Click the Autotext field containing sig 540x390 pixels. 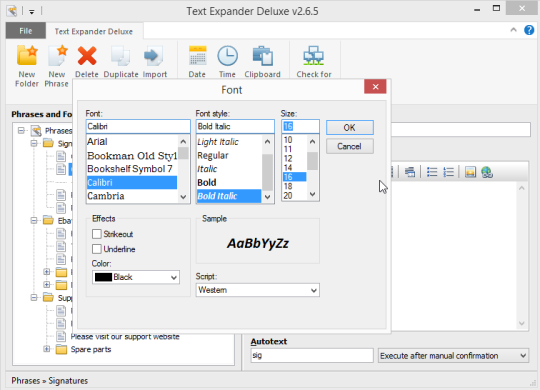312,355
